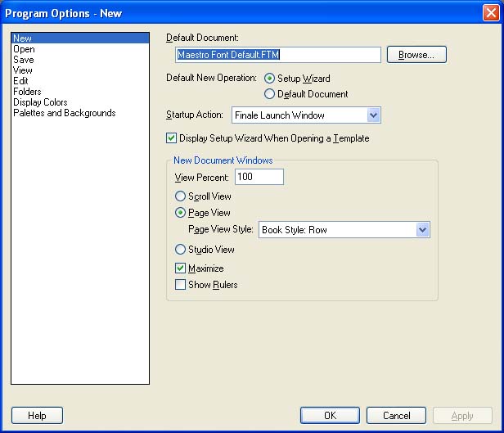
Task: Choose the Edit category
Action: click(x=20, y=81)
